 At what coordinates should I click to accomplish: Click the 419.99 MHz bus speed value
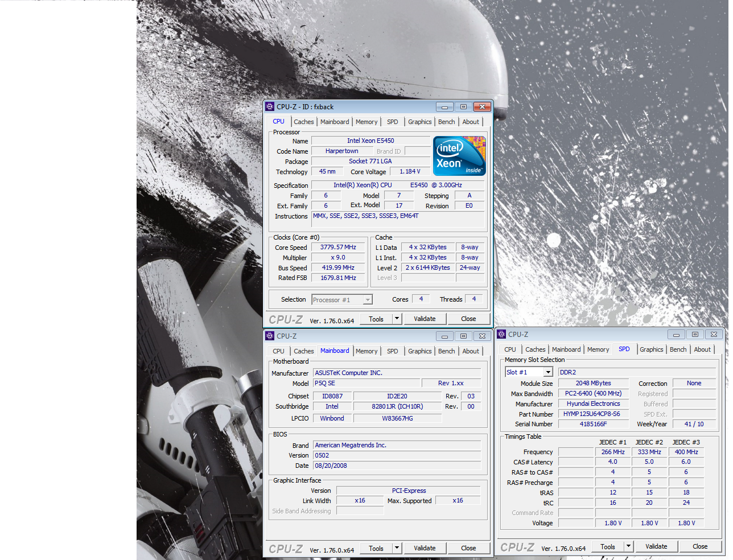[x=338, y=267]
